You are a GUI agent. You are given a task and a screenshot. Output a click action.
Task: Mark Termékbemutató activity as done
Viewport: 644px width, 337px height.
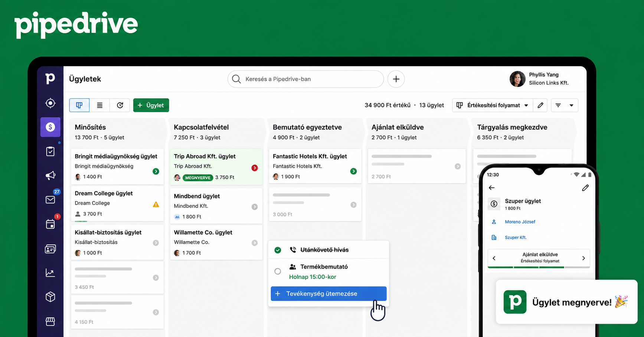(x=278, y=271)
